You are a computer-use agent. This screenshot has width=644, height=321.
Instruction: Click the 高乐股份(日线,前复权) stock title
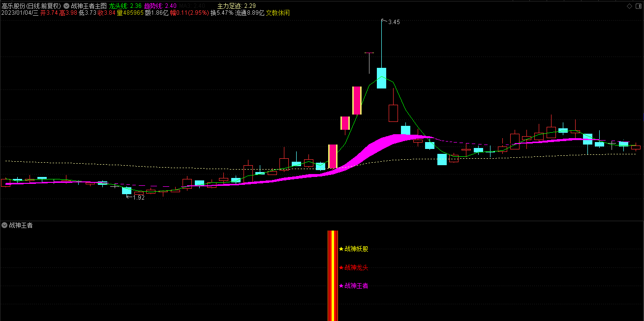tap(31, 6)
